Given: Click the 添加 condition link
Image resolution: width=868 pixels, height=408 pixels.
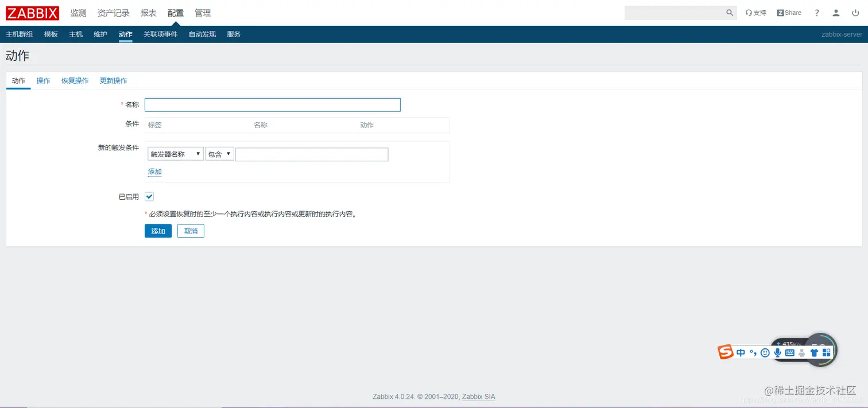Looking at the screenshot, I should click(155, 172).
